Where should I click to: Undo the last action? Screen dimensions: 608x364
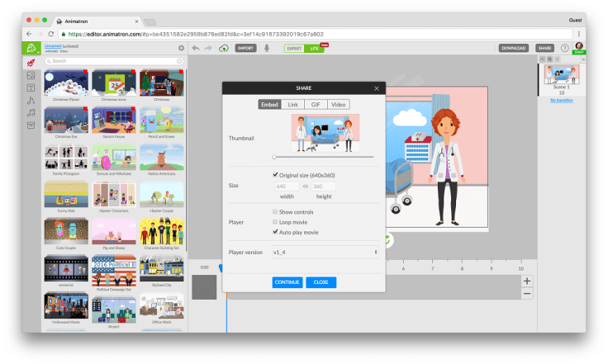click(196, 48)
